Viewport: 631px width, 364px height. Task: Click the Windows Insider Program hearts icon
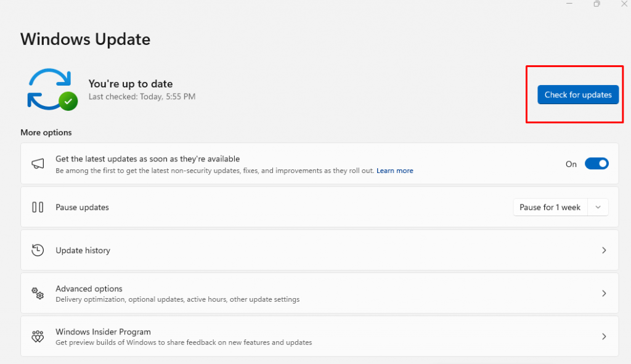pyautogui.click(x=38, y=336)
